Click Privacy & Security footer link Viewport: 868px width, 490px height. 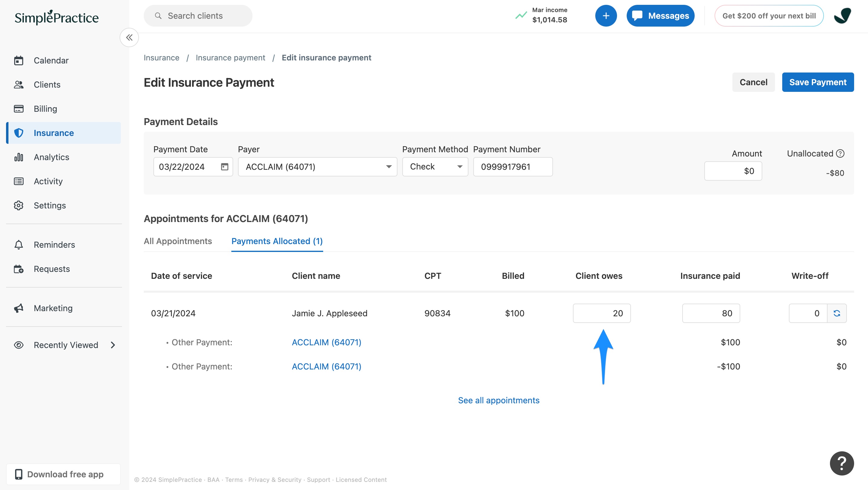tap(275, 479)
